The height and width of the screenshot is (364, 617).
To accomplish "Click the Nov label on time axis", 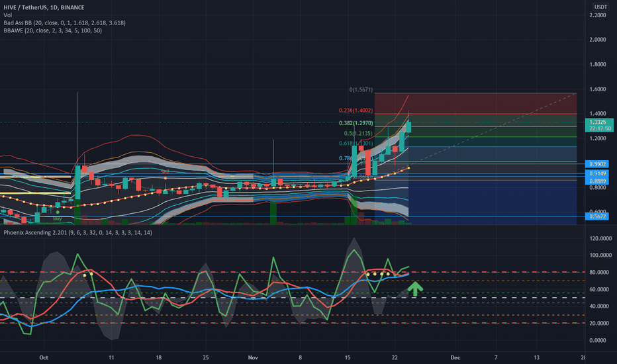I will click(253, 357).
